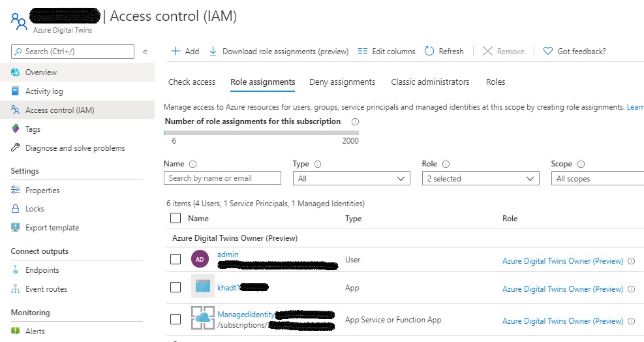Click the Search by name or email field
The height and width of the screenshot is (342, 644).
[222, 178]
